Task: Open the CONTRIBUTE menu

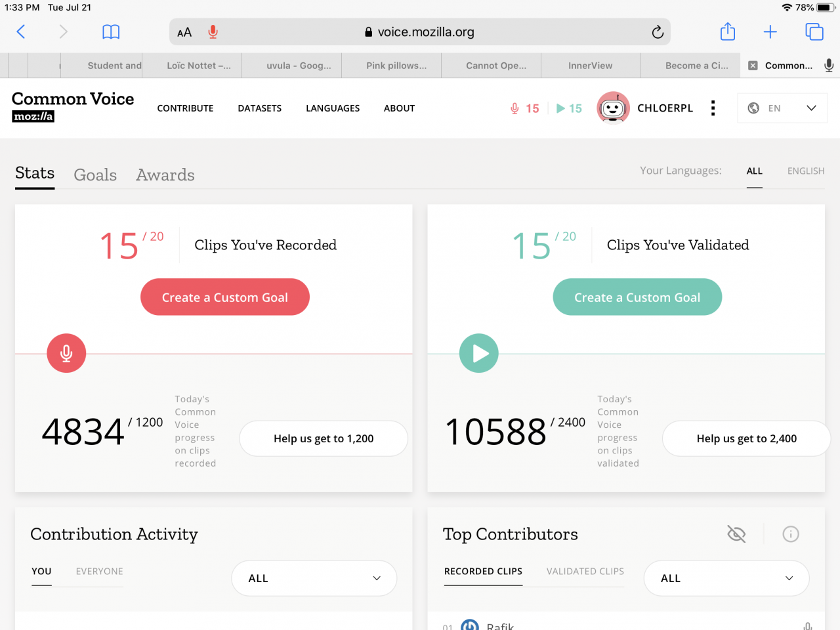Action: tap(185, 108)
